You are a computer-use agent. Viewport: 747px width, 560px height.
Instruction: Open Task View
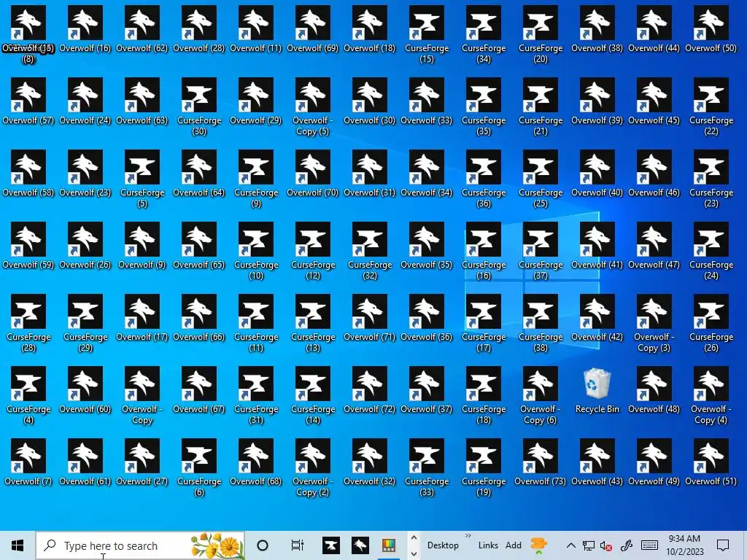tap(298, 545)
